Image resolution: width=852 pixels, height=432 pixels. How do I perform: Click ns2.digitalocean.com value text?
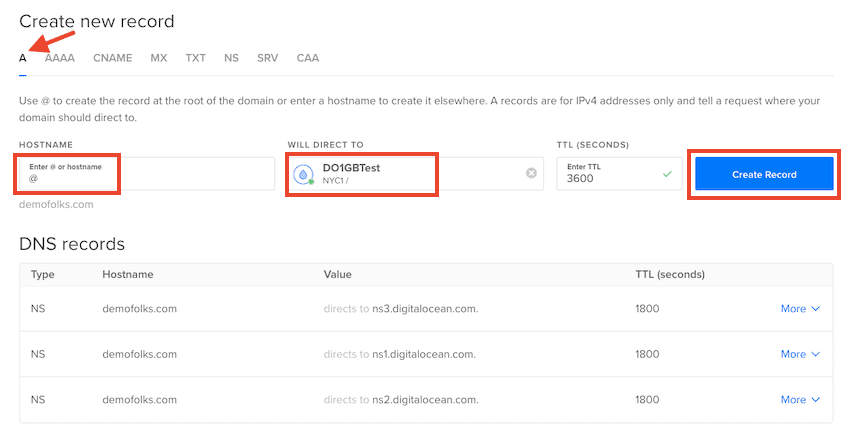click(x=425, y=400)
